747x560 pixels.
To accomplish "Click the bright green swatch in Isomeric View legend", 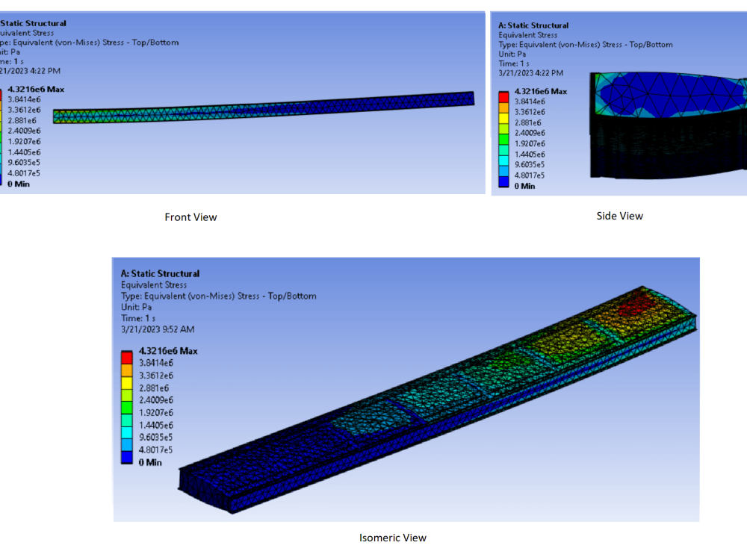I will pos(127,408).
